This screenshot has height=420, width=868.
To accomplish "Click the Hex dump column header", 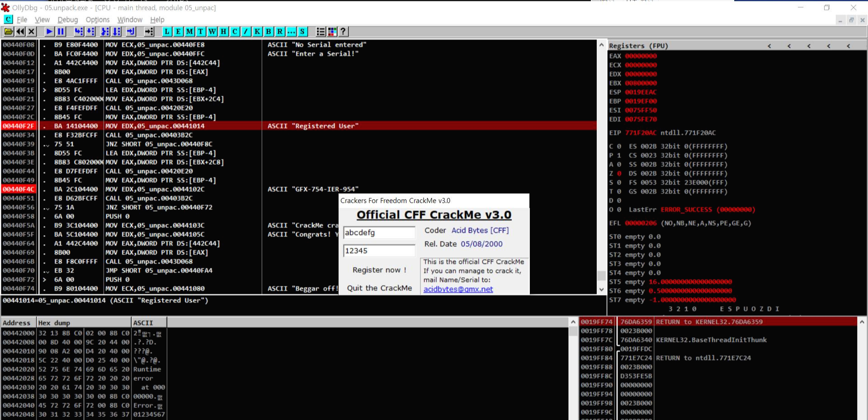I will (84, 322).
